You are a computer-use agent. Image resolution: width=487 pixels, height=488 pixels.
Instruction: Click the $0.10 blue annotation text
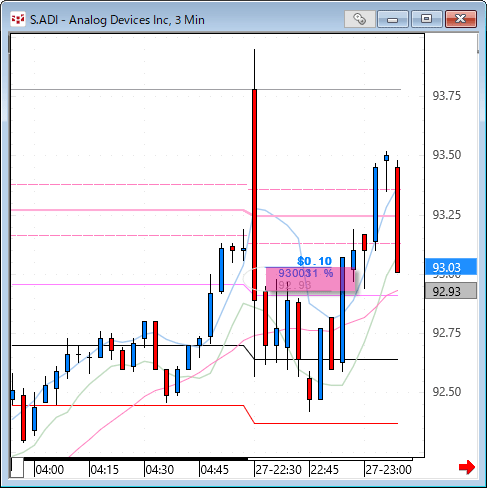[314, 261]
